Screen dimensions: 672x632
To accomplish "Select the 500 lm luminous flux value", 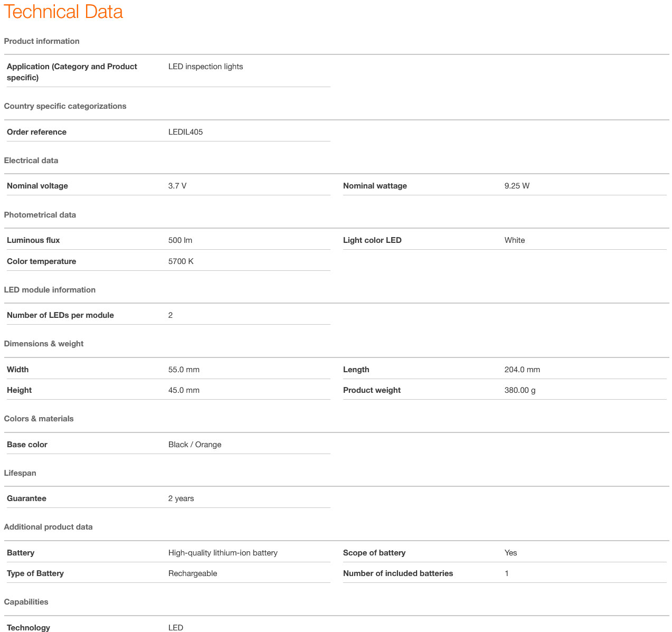I will coord(180,240).
